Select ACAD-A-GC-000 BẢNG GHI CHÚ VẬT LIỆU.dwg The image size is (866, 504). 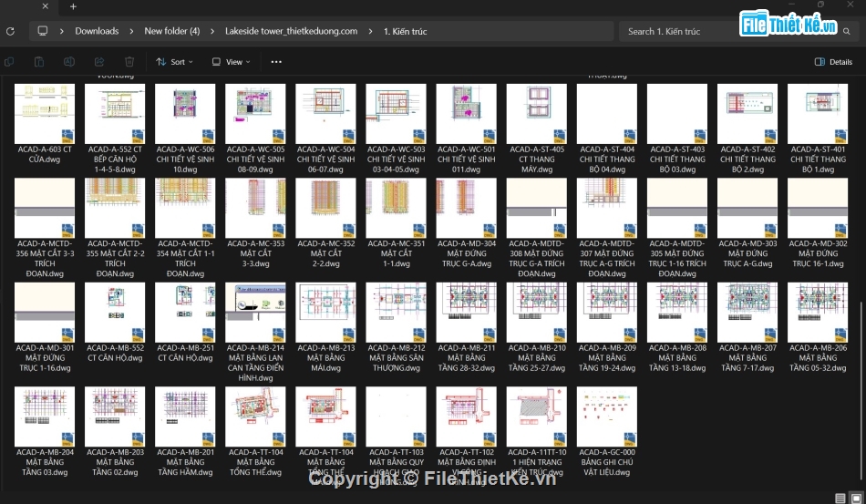(607, 432)
